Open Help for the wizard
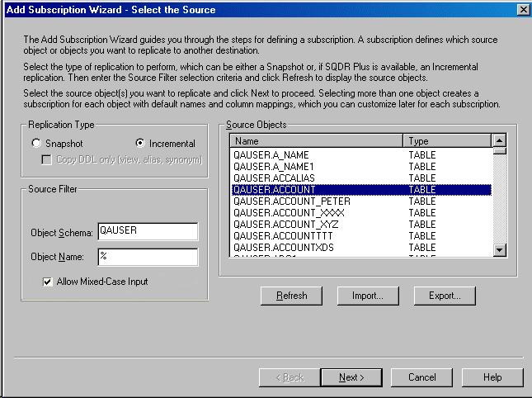This screenshot has height=398, width=532. (492, 377)
